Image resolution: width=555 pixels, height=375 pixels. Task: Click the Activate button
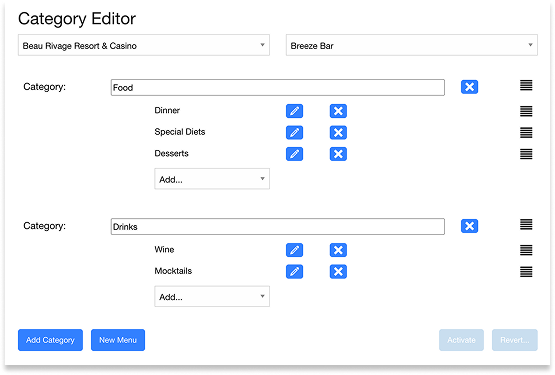click(x=461, y=340)
